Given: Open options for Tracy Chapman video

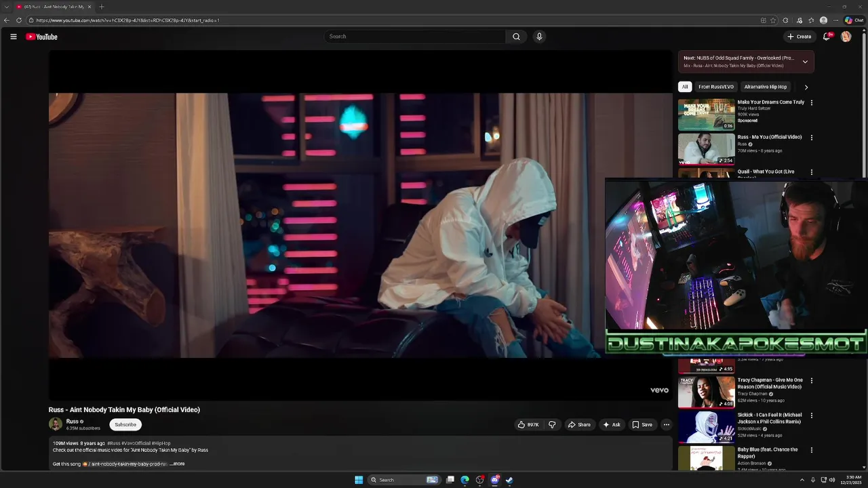Looking at the screenshot, I should tap(811, 381).
